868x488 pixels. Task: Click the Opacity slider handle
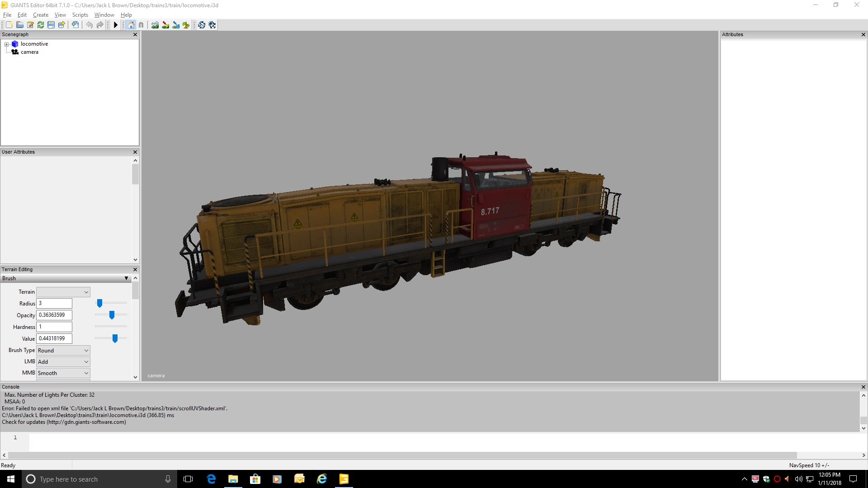pyautogui.click(x=112, y=315)
